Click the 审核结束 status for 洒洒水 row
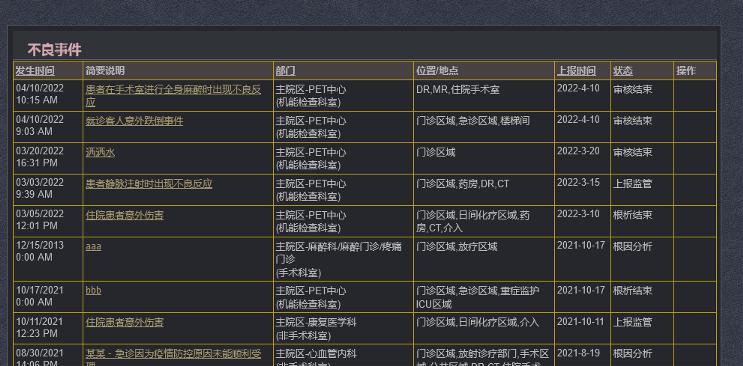The height and width of the screenshot is (366, 743). click(633, 152)
